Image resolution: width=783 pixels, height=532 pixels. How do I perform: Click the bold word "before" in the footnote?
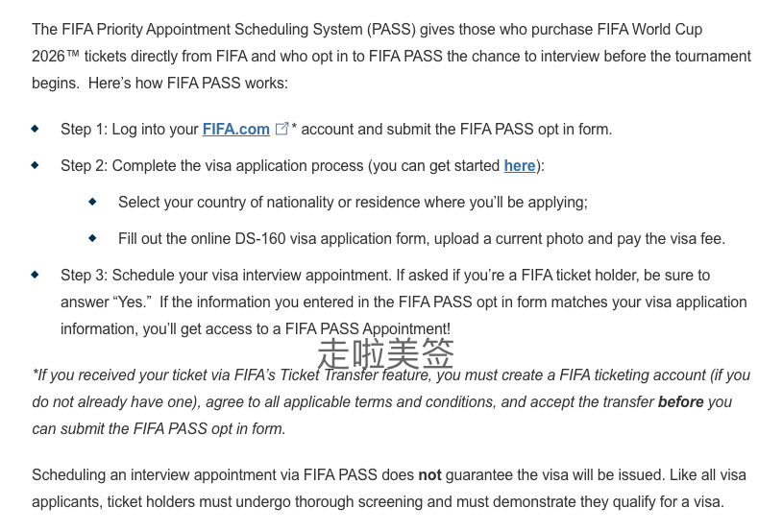click(680, 402)
